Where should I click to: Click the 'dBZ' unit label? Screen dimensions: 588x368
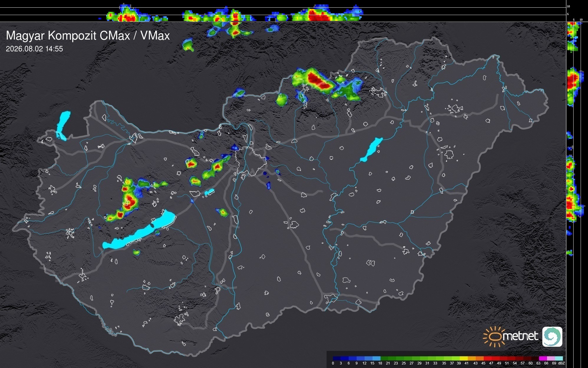click(x=561, y=363)
